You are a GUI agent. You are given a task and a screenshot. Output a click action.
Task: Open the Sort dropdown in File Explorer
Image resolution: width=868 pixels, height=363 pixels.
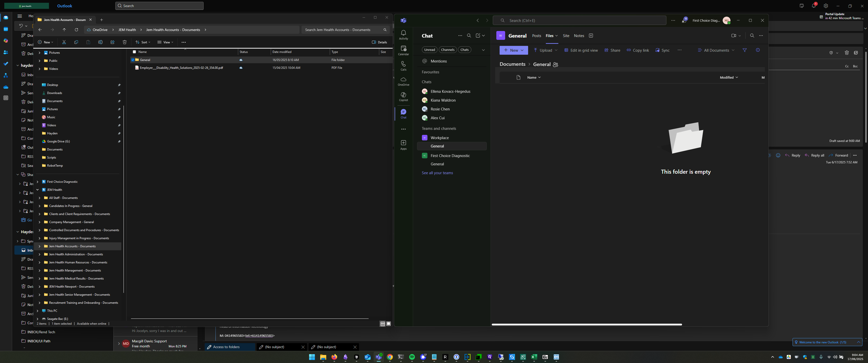(143, 42)
